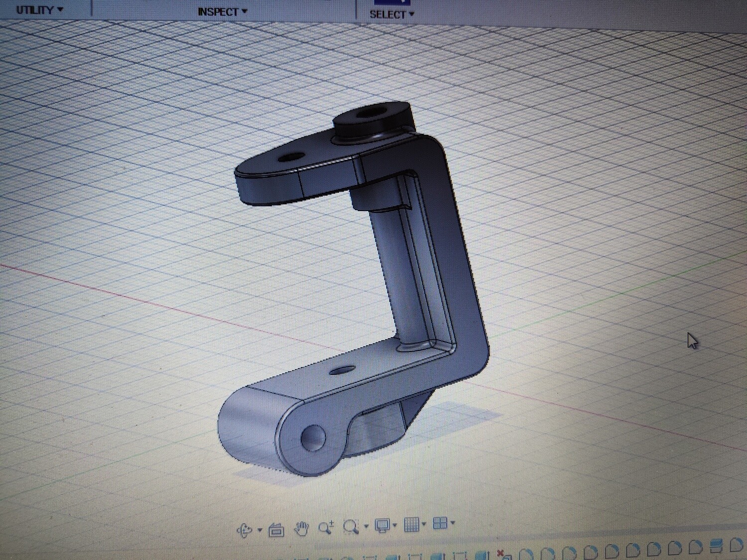Screen dimensions: 747x560
Task: Expand the Viewports dropdown arrow
Action: (x=453, y=523)
